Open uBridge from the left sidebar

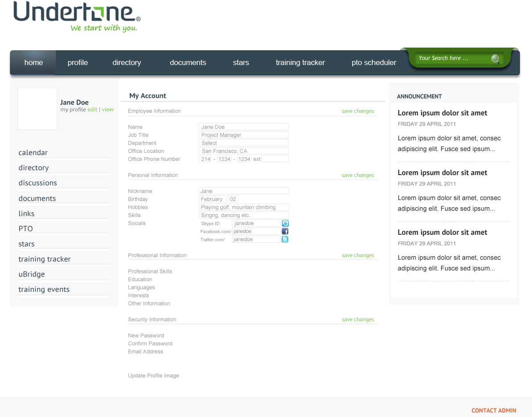click(32, 274)
